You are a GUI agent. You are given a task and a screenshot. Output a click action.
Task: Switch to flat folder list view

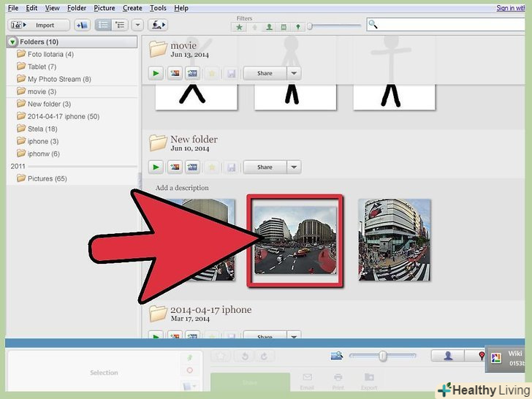point(103,25)
